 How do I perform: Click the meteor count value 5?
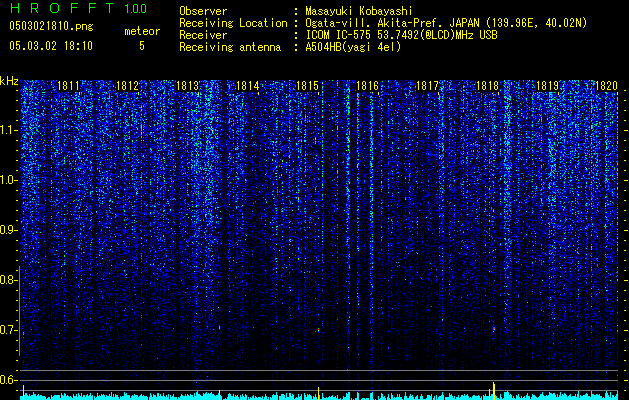(142, 46)
